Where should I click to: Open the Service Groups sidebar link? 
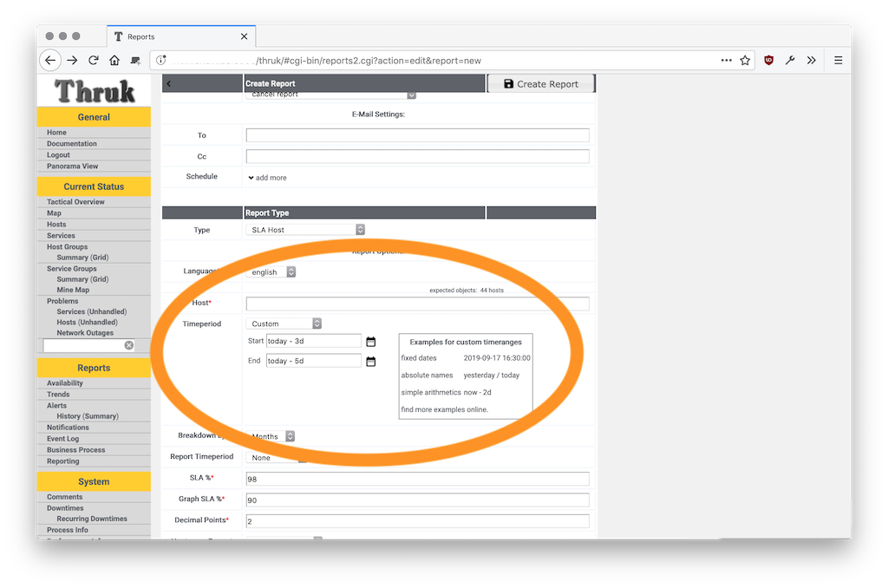[72, 269]
